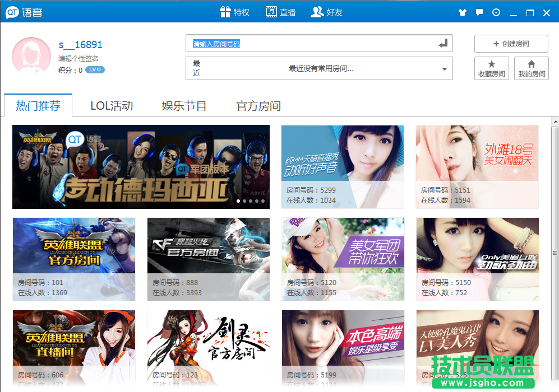The width and height of the screenshot is (559, 392).
Task: Click the QT voice logo icon
Action: click(x=12, y=12)
